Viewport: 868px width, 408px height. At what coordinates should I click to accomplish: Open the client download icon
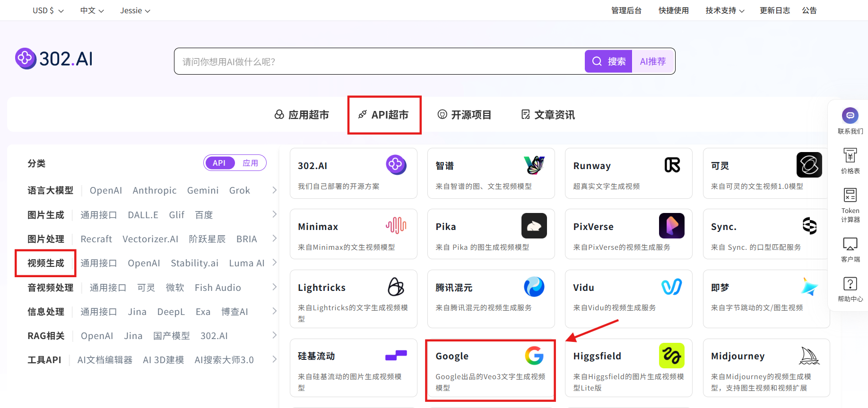(850, 245)
